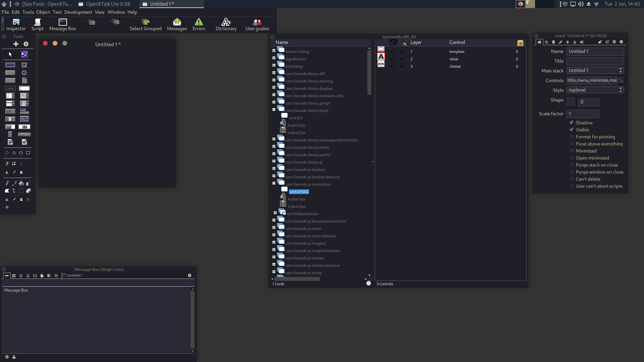Select the Edit pointer tool
The height and width of the screenshot is (362, 644).
tap(24, 54)
